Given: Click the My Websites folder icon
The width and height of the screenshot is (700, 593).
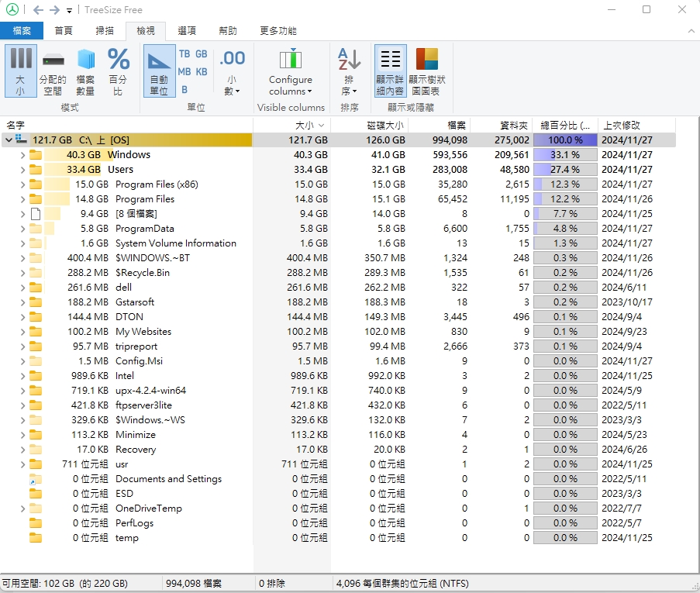Looking at the screenshot, I should 36,332.
